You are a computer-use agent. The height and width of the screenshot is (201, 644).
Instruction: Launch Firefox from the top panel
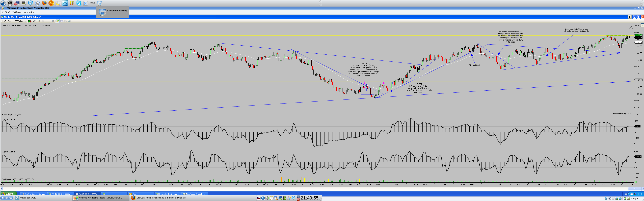click(44, 3)
